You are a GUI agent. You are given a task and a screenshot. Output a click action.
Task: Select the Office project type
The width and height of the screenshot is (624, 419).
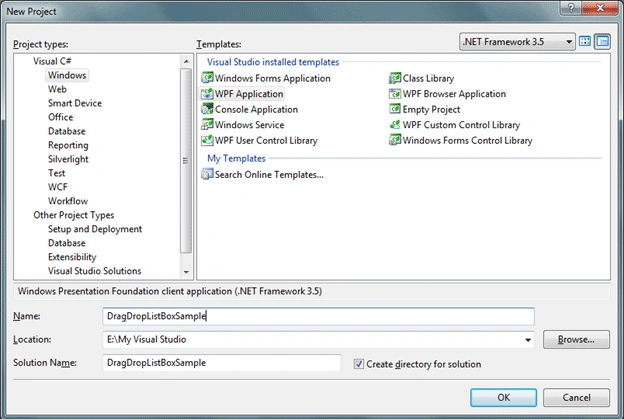point(60,117)
